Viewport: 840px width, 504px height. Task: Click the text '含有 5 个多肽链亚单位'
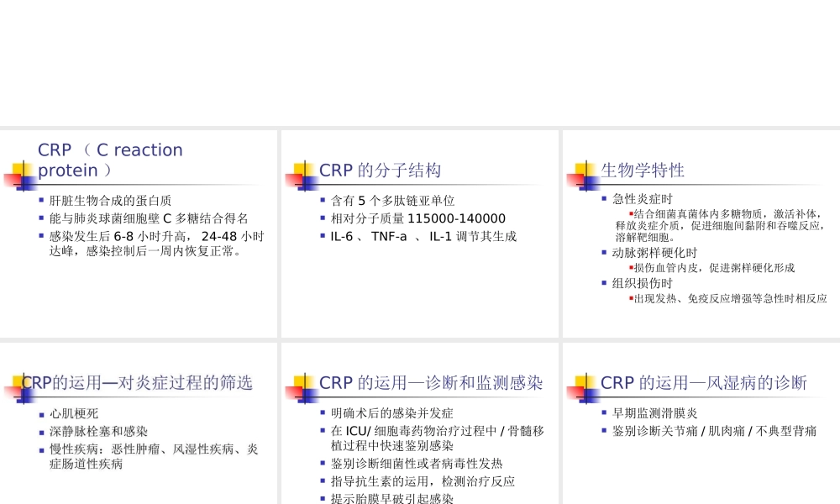click(x=392, y=201)
